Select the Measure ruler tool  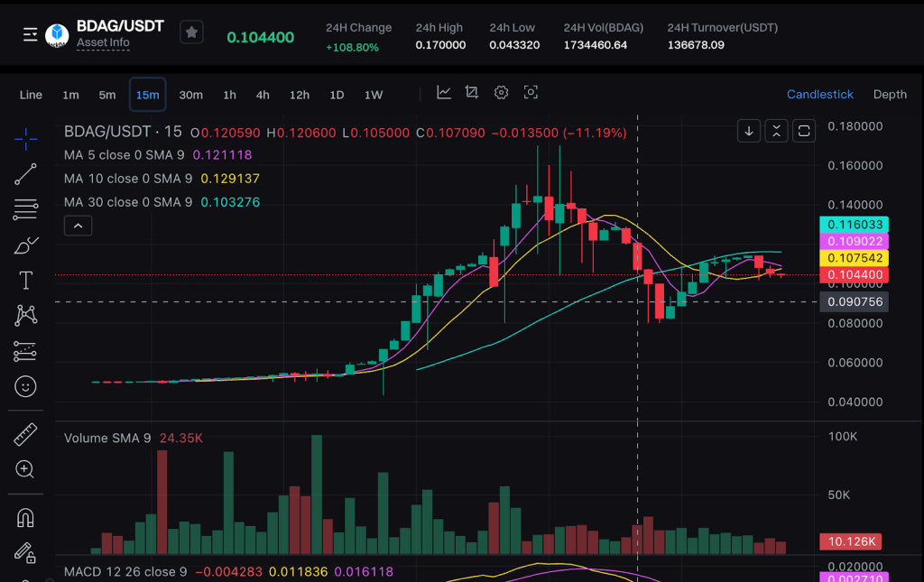point(24,434)
